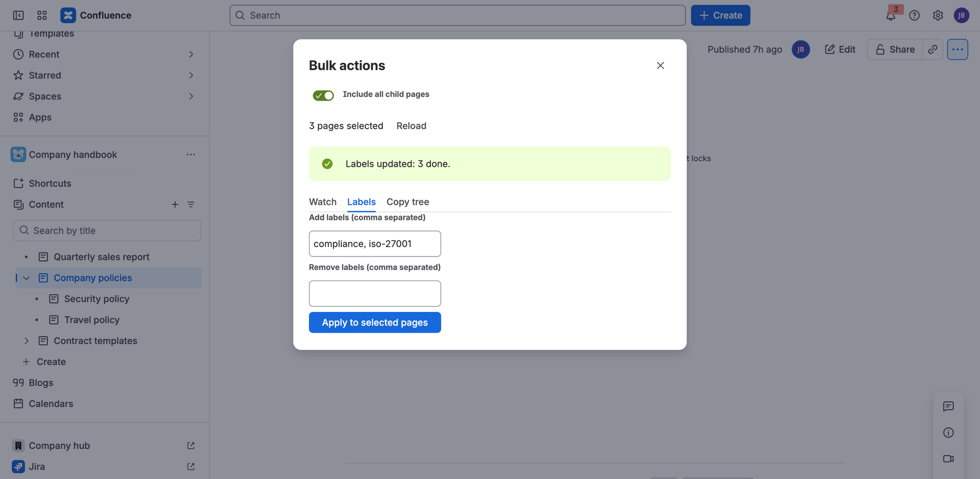Open Company hub external link icon
Image resolution: width=980 pixels, height=479 pixels.
click(x=191, y=446)
